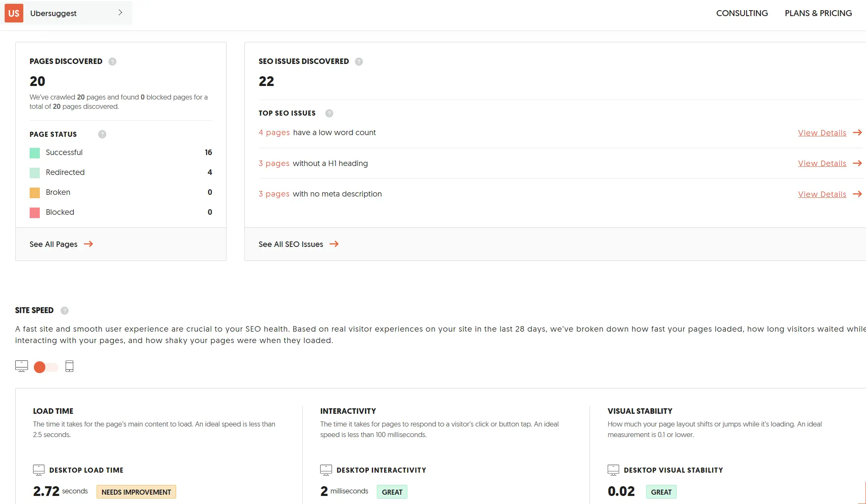Click the Desktop Load Time monitor icon
The width and height of the screenshot is (866, 504).
[39, 470]
